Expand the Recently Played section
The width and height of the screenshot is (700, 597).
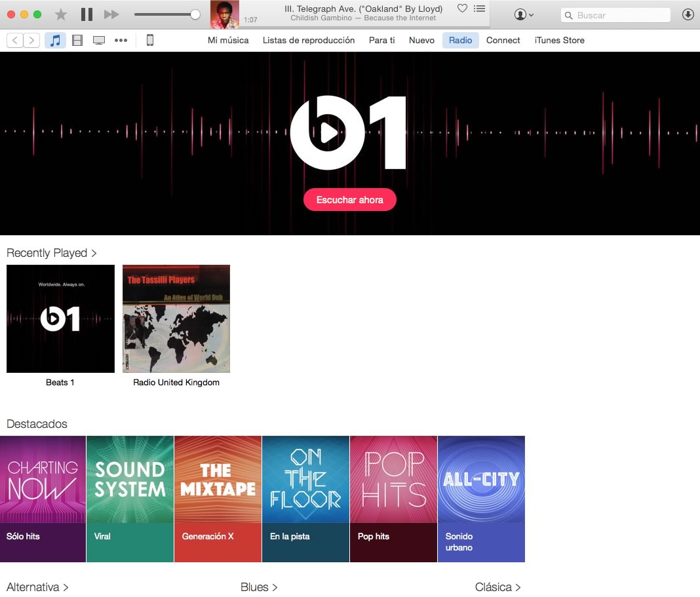51,253
